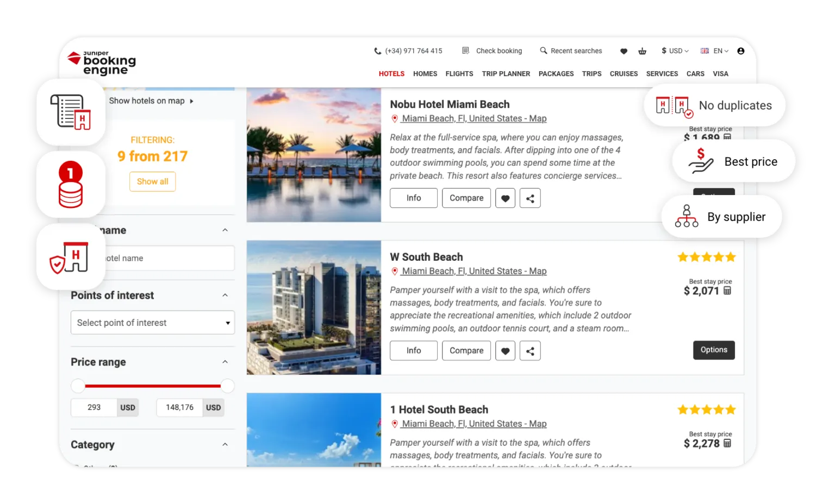835x504 pixels.
Task: Open the W South Beach building photo
Action: click(314, 308)
